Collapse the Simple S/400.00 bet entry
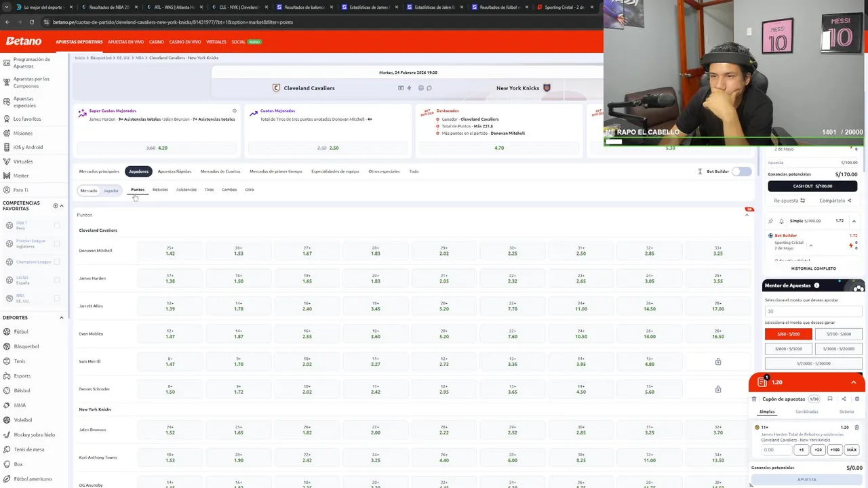This screenshot has width=868, height=488. [854, 221]
